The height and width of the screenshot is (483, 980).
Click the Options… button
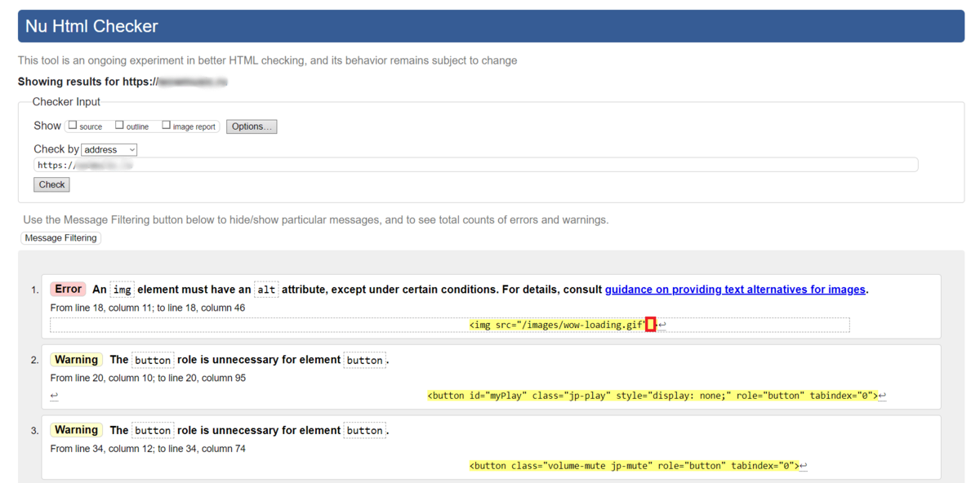(x=252, y=126)
